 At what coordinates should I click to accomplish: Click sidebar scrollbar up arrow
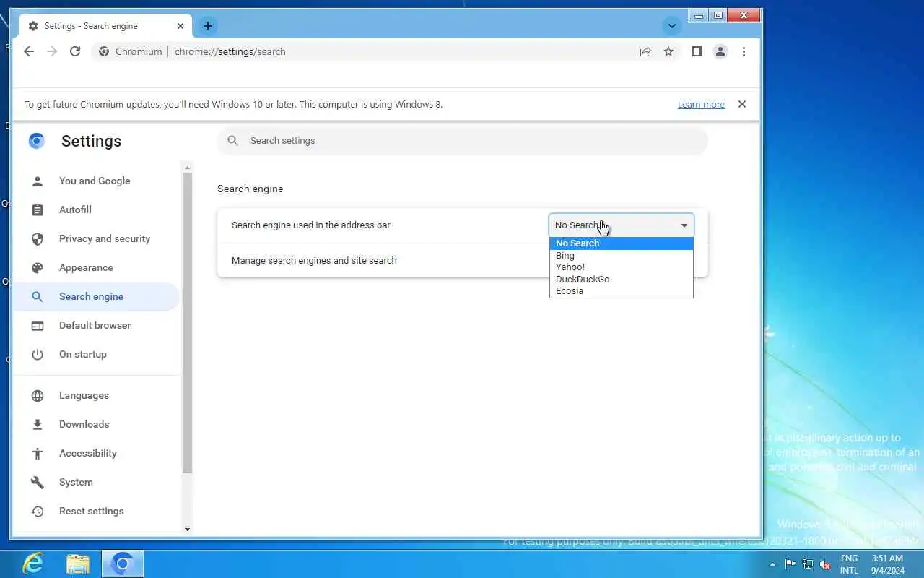(188, 167)
